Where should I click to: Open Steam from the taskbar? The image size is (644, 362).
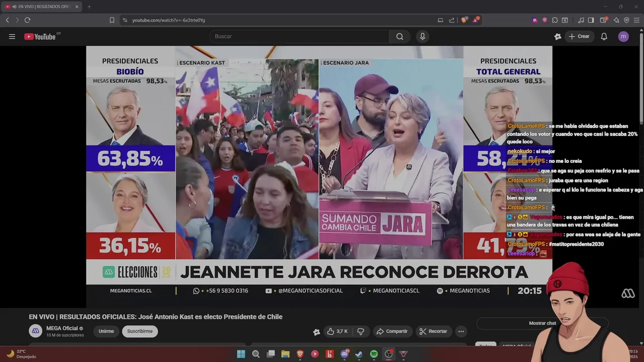(x=359, y=354)
